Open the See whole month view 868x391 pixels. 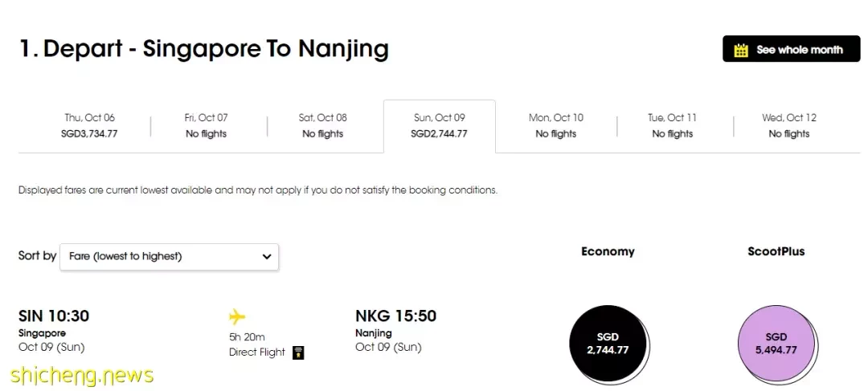[791, 49]
